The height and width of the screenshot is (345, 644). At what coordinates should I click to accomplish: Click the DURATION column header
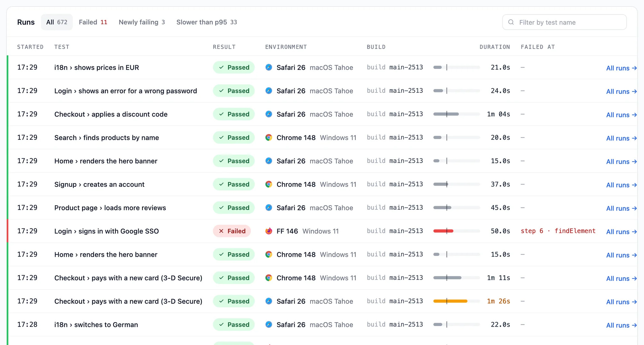pyautogui.click(x=495, y=47)
